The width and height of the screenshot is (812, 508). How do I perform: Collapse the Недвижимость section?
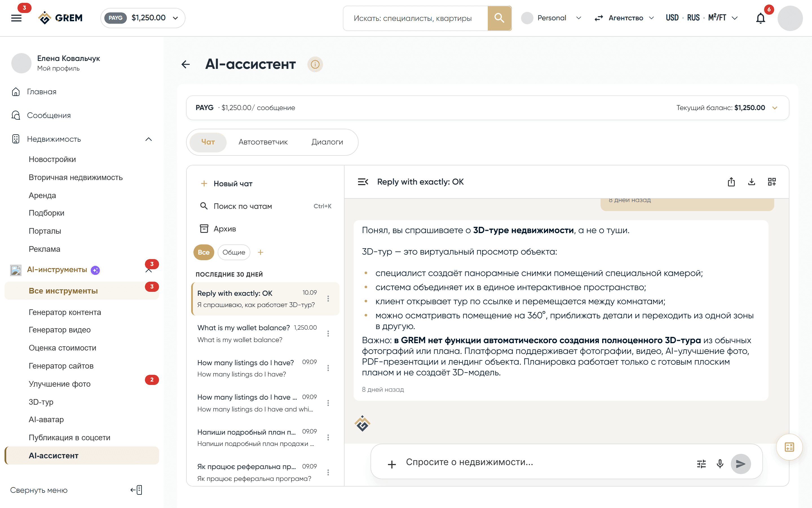click(x=149, y=139)
